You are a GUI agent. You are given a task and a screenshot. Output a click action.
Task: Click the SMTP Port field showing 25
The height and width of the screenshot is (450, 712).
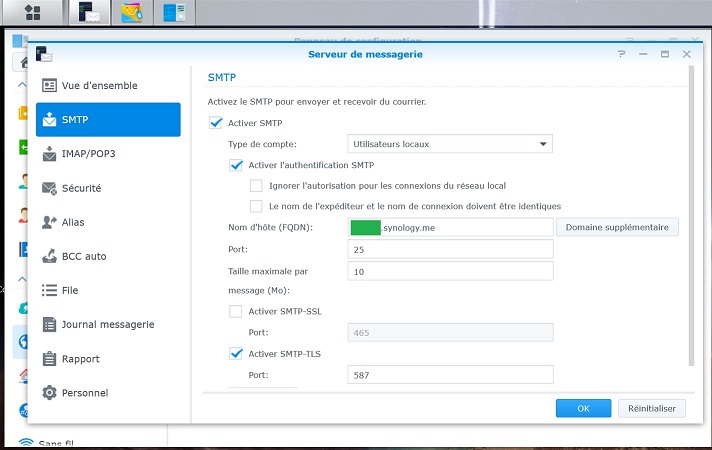click(450, 249)
